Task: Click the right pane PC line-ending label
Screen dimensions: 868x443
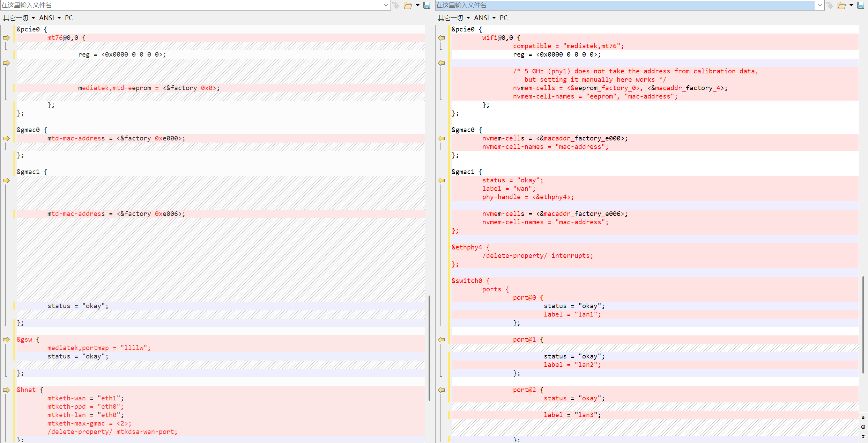Action: coord(504,18)
